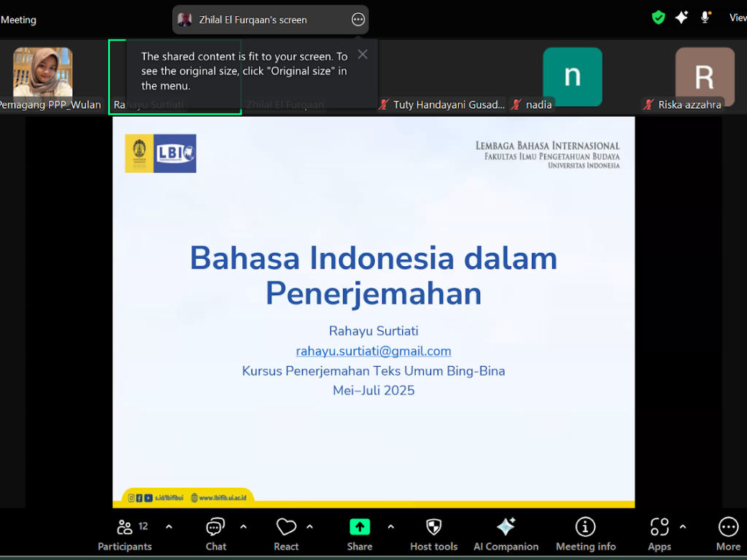Click the microphone status icon at top
The height and width of the screenshot is (560, 747).
tap(705, 17)
